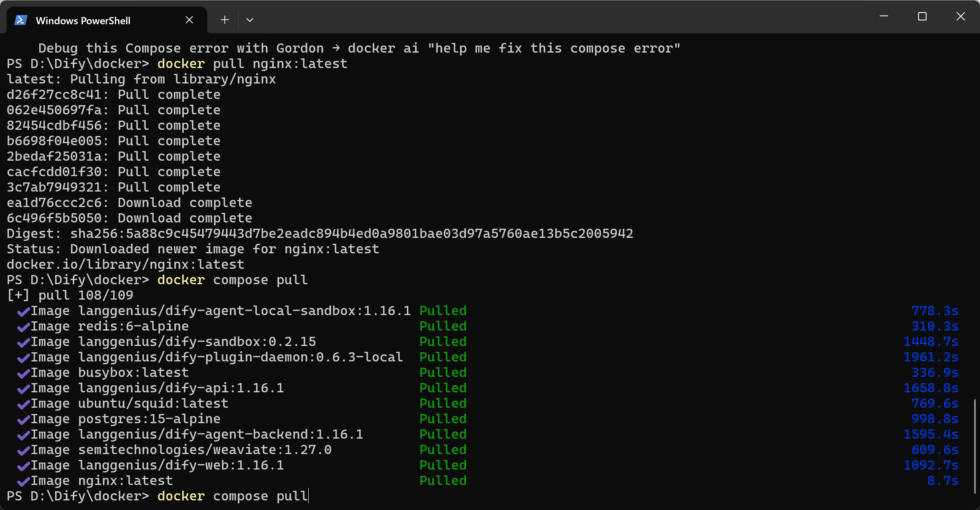
Task: Click the terminal vertical scrollbar thumb
Action: (x=975, y=447)
